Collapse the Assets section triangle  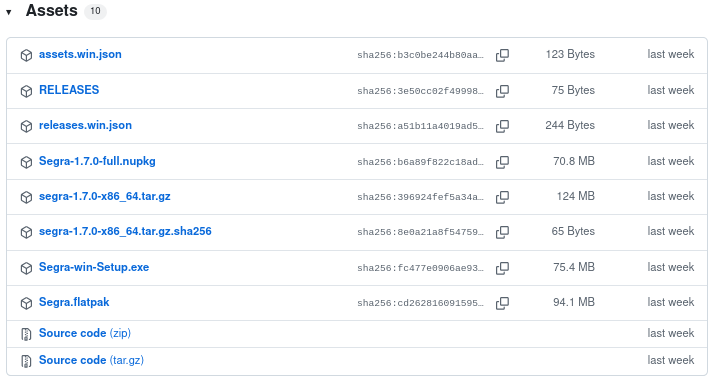tap(9, 12)
